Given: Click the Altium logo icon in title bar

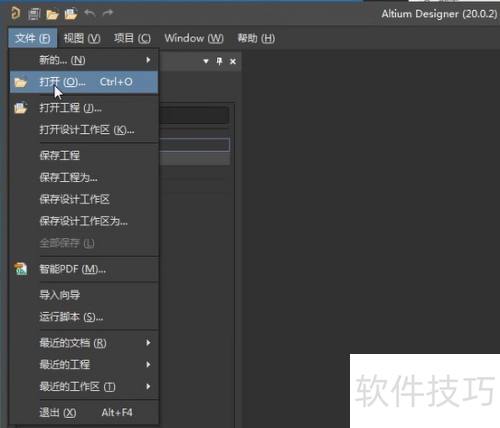Looking at the screenshot, I should (15, 13).
